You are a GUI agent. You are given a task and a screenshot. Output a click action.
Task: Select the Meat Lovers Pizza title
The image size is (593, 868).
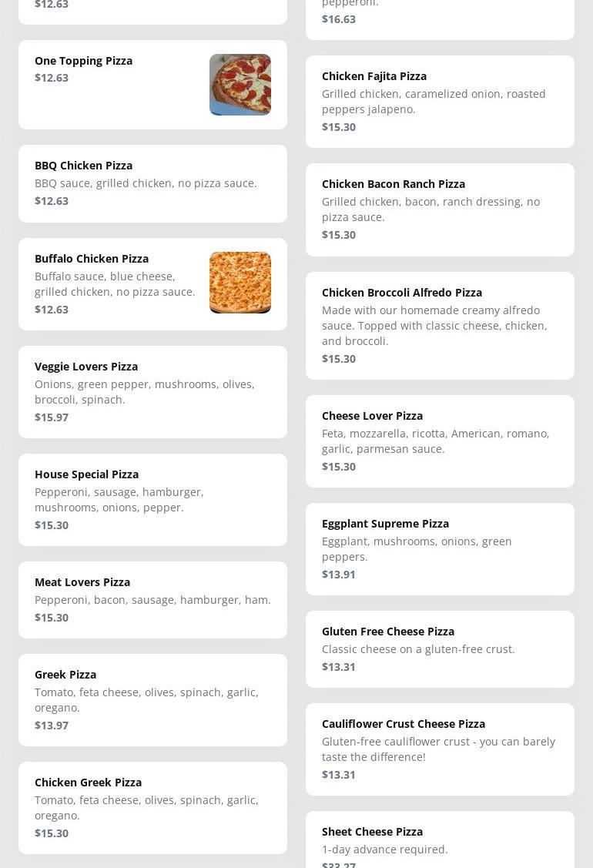pos(82,582)
